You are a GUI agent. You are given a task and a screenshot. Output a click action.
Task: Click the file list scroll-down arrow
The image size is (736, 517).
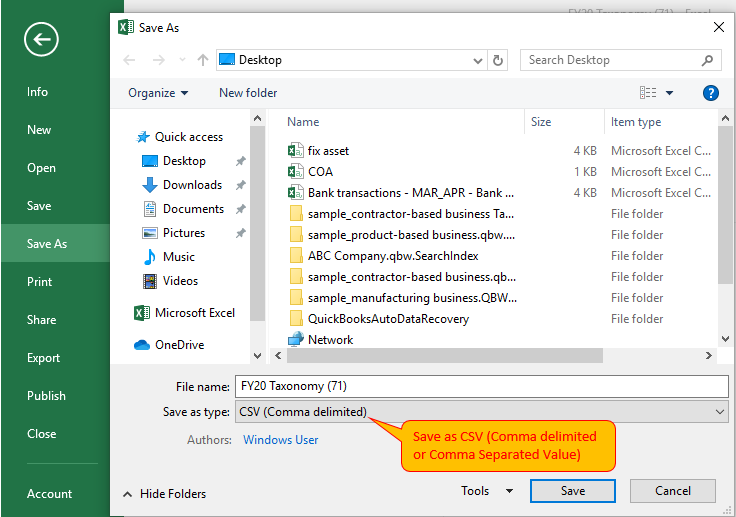click(725, 339)
